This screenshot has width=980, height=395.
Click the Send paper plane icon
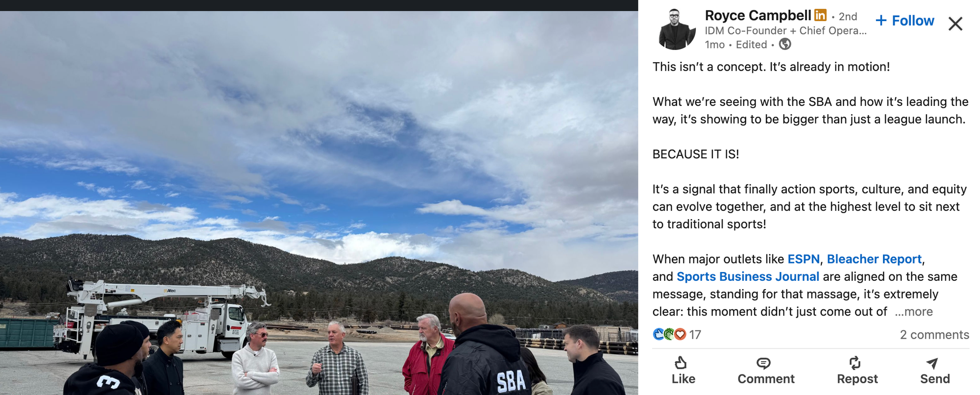click(932, 363)
